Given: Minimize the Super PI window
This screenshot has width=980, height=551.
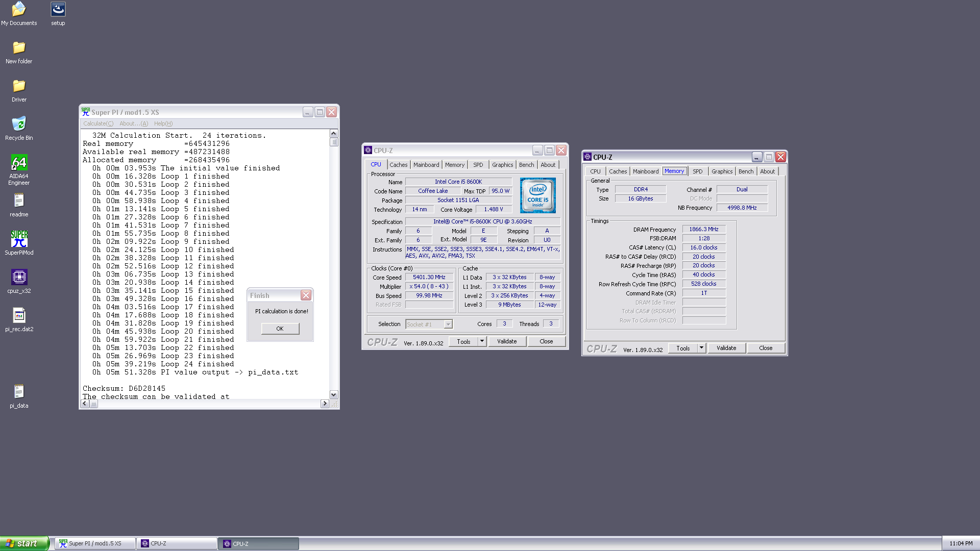Looking at the screenshot, I should (x=308, y=112).
